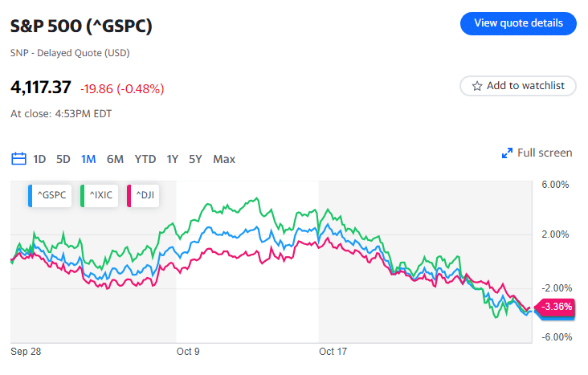Click the star icon to add to watchlist
588x375 pixels.
tap(477, 86)
